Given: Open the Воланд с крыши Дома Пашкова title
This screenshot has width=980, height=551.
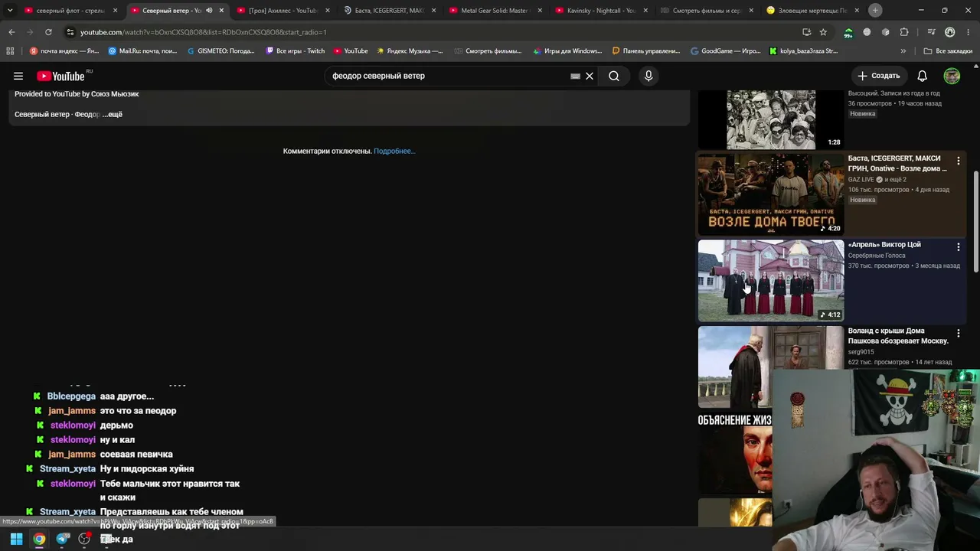Looking at the screenshot, I should click(898, 336).
